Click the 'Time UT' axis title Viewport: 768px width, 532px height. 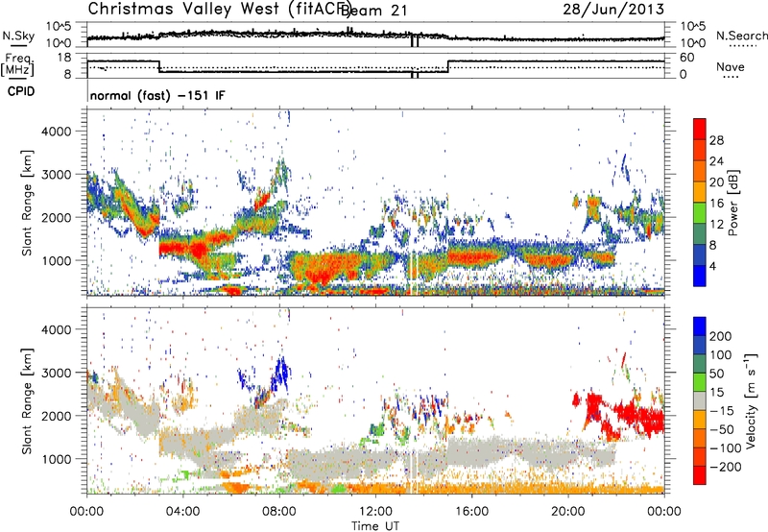point(375,526)
